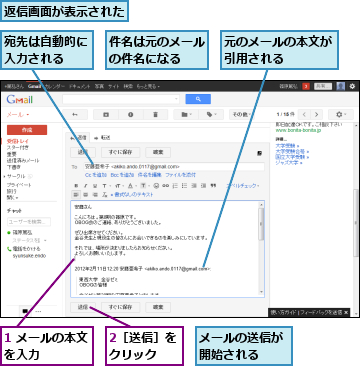Align text right in the compose toolbar
Screen dimensions: 360x366
pyautogui.click(x=95, y=194)
